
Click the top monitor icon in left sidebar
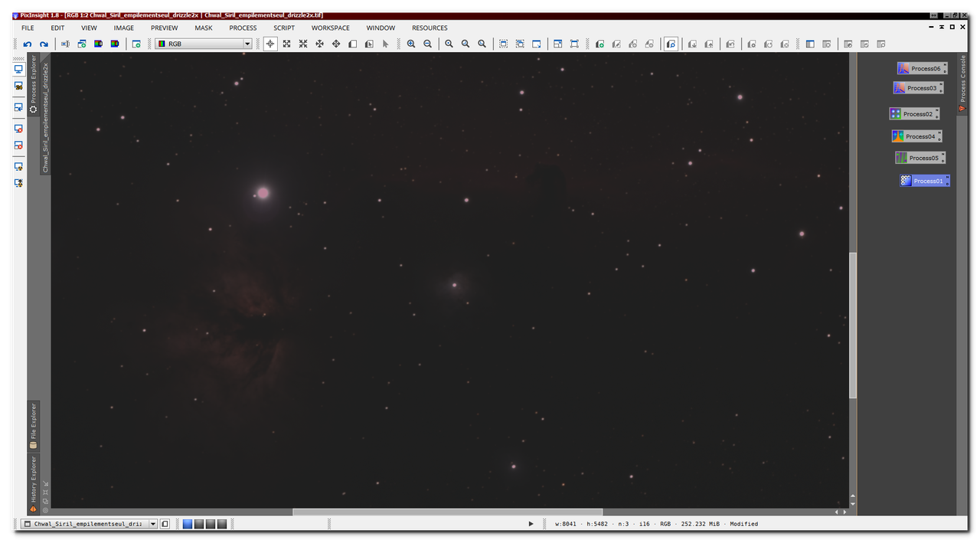pyautogui.click(x=19, y=69)
